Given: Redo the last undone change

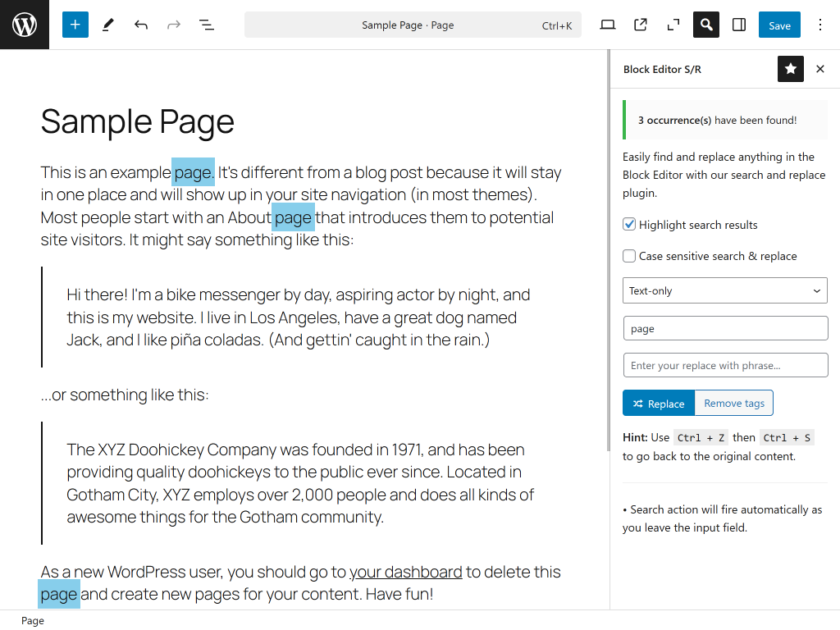Looking at the screenshot, I should click(x=174, y=25).
